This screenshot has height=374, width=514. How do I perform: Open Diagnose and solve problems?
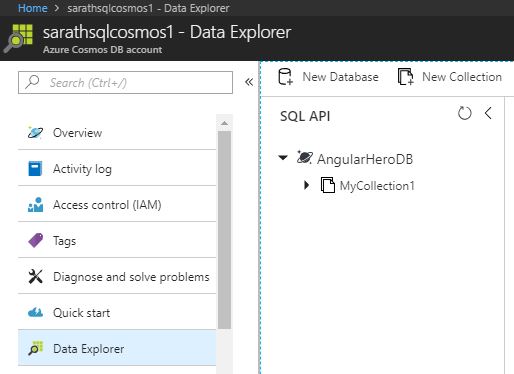click(x=117, y=276)
